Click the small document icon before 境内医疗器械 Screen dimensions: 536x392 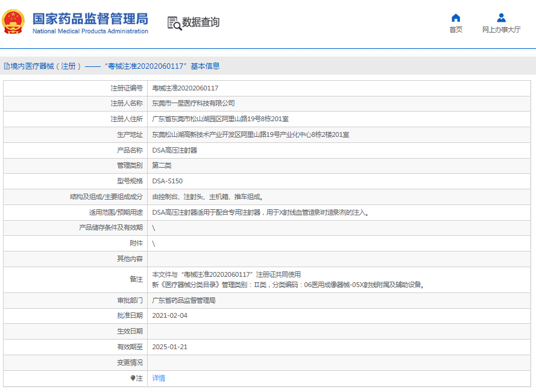pyautogui.click(x=7, y=66)
